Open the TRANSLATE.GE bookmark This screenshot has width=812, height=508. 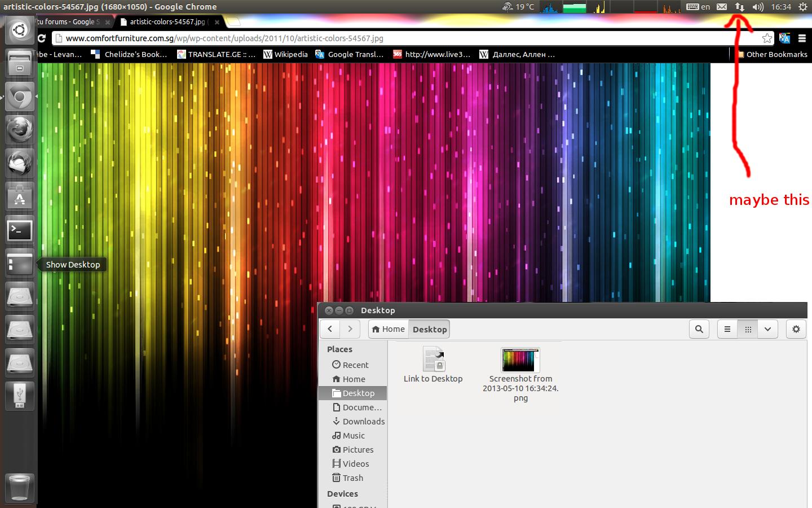point(217,54)
